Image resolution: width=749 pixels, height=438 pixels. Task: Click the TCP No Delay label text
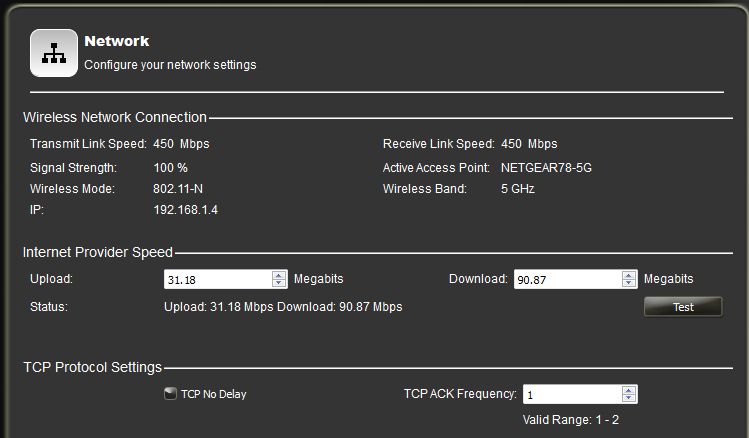click(x=214, y=394)
